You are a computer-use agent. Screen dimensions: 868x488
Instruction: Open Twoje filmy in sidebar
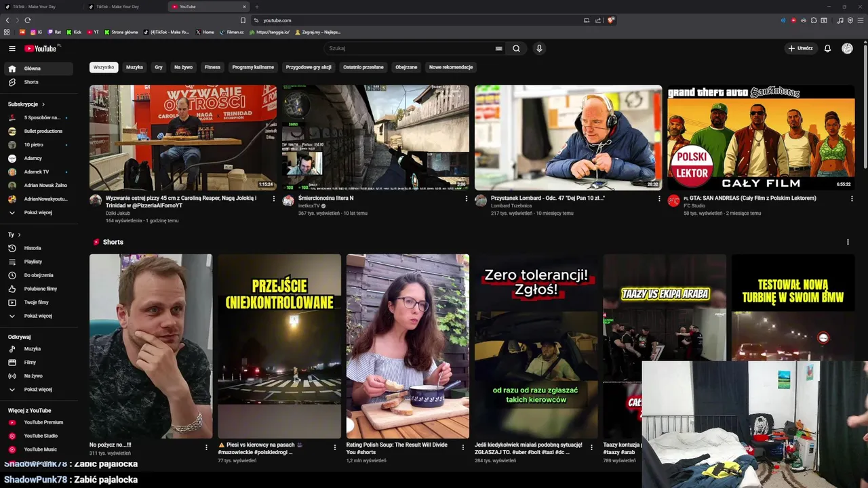38,302
